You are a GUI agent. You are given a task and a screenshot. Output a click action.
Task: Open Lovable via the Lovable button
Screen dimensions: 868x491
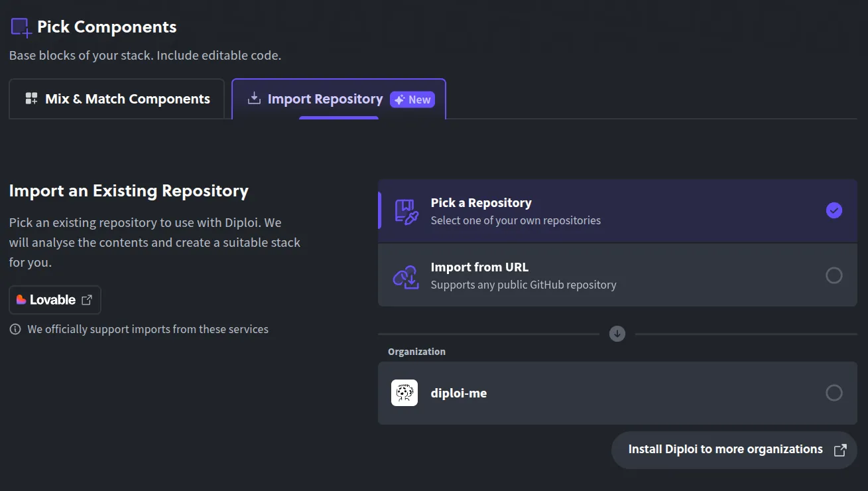pyautogui.click(x=54, y=299)
